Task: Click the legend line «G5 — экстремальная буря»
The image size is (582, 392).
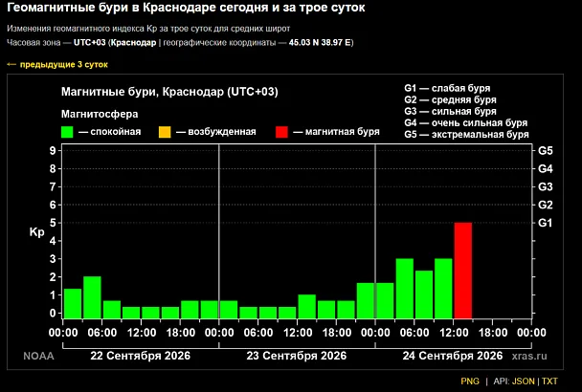Action: [x=466, y=134]
